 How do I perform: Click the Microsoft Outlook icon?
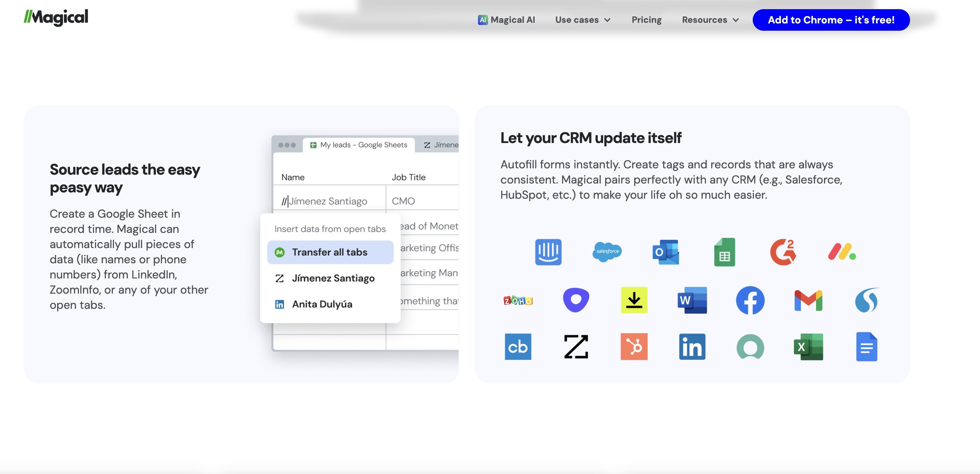tap(665, 252)
